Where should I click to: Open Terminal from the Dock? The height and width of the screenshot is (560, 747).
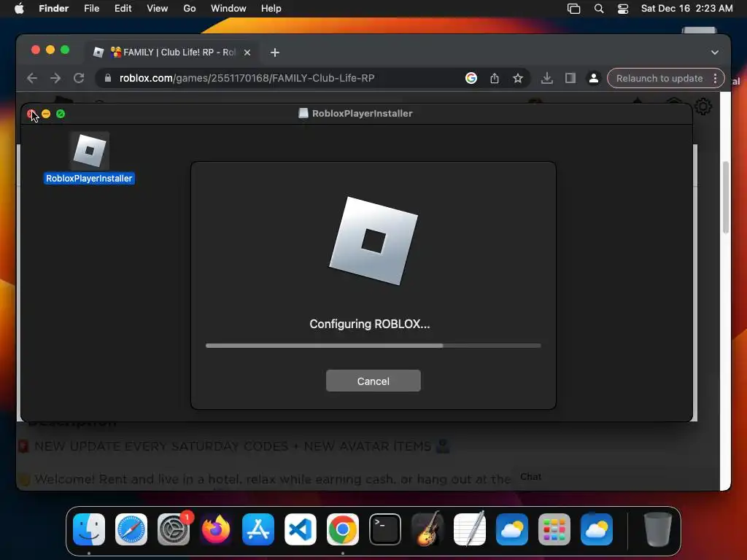coord(385,529)
